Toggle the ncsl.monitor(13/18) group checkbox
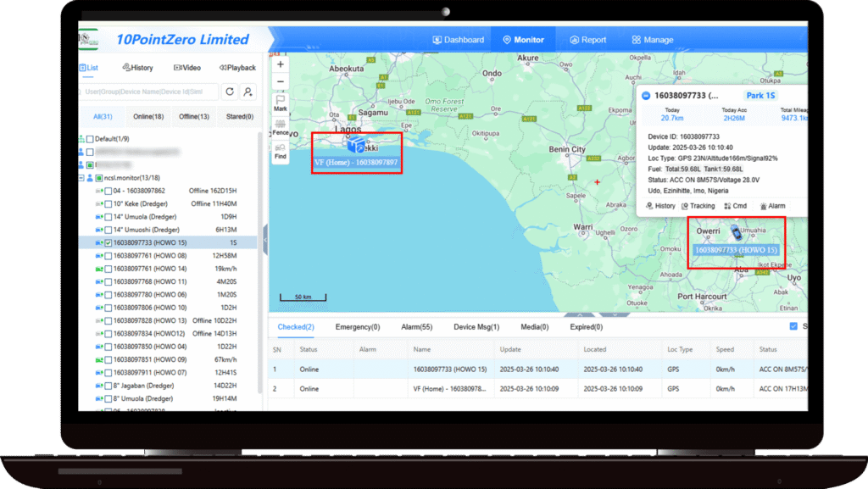Screen dimensions: 868x489 99,178
